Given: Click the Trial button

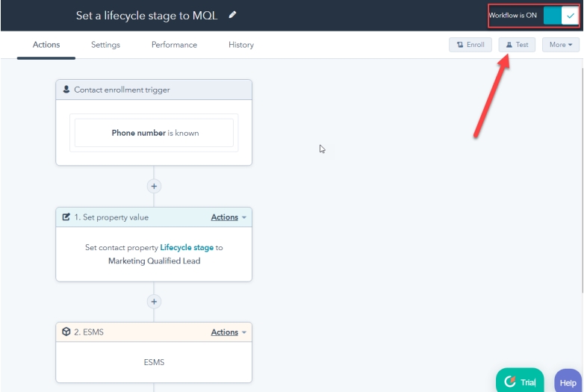Looking at the screenshot, I should click(521, 382).
